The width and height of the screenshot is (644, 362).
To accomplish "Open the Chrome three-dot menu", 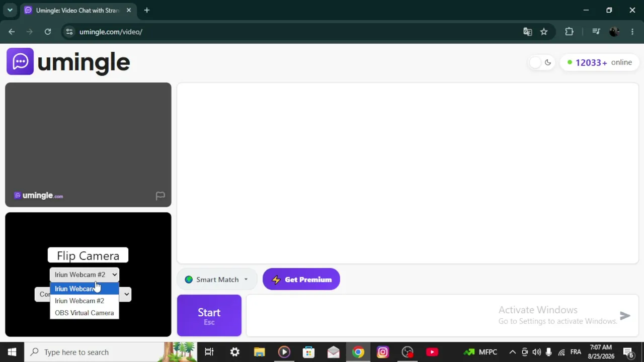I will pos(632,32).
